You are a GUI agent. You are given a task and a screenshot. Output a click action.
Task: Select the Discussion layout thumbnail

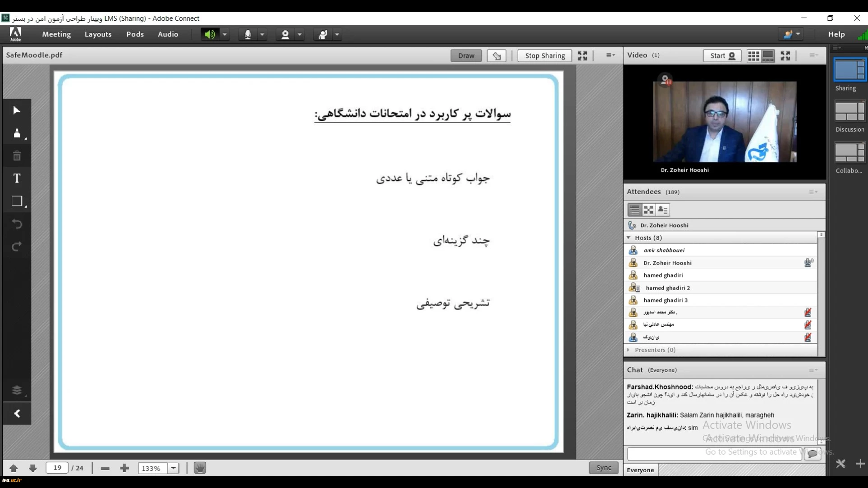click(849, 112)
